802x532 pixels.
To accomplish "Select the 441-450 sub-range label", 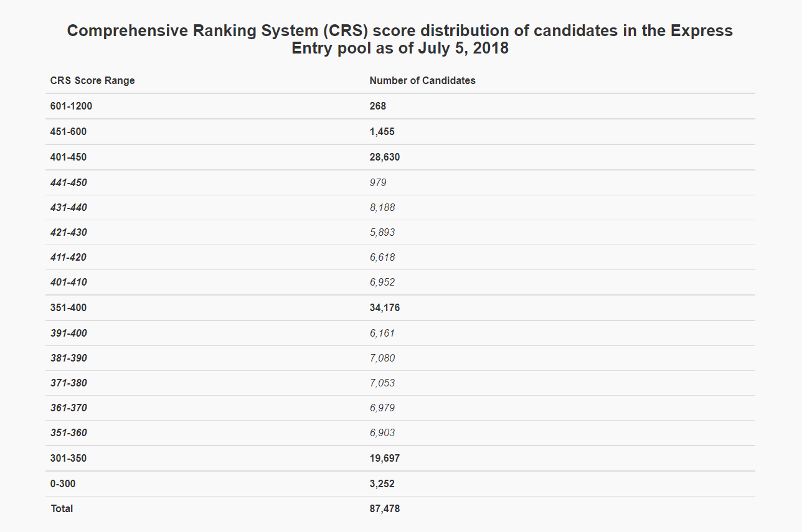I will (68, 183).
